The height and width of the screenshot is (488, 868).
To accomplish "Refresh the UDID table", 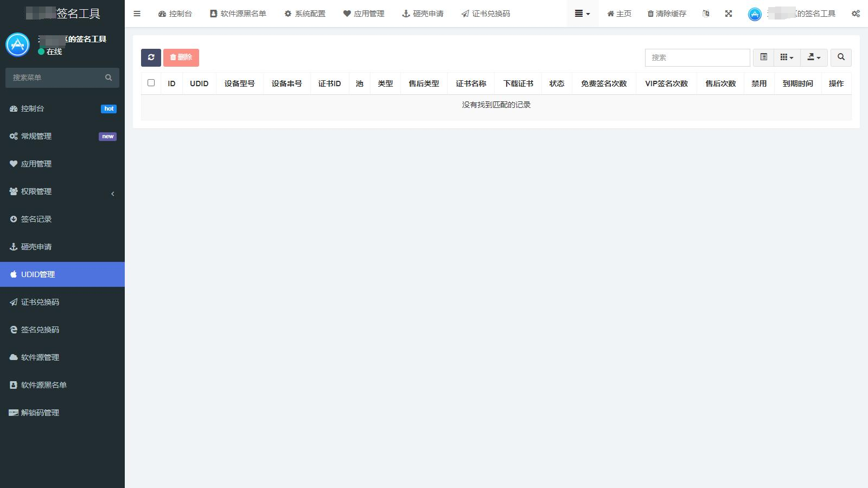I will pyautogui.click(x=150, y=57).
